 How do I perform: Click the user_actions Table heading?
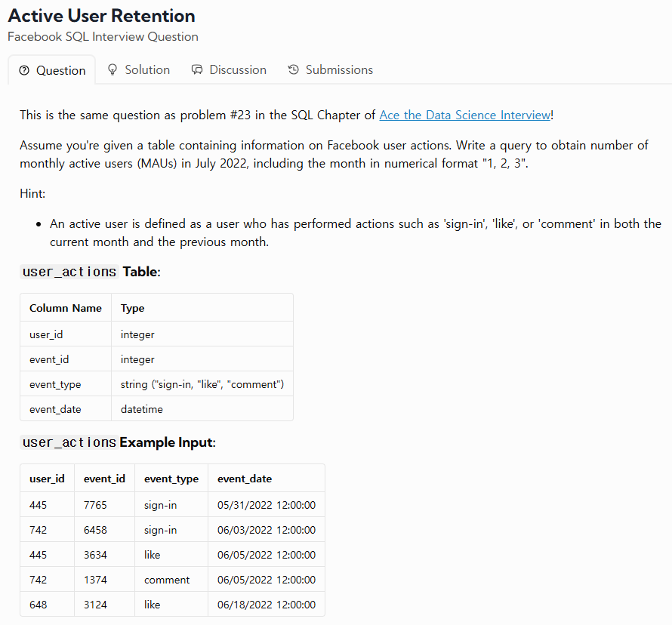(x=90, y=272)
